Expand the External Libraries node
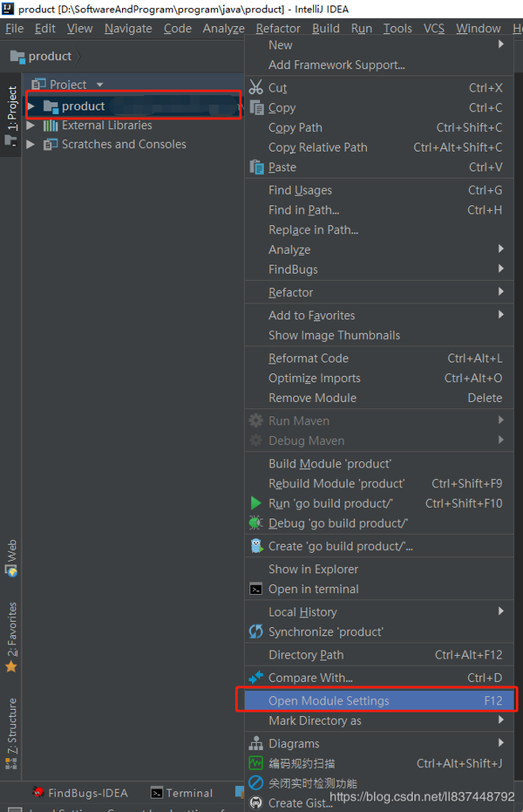523x812 pixels. click(31, 126)
